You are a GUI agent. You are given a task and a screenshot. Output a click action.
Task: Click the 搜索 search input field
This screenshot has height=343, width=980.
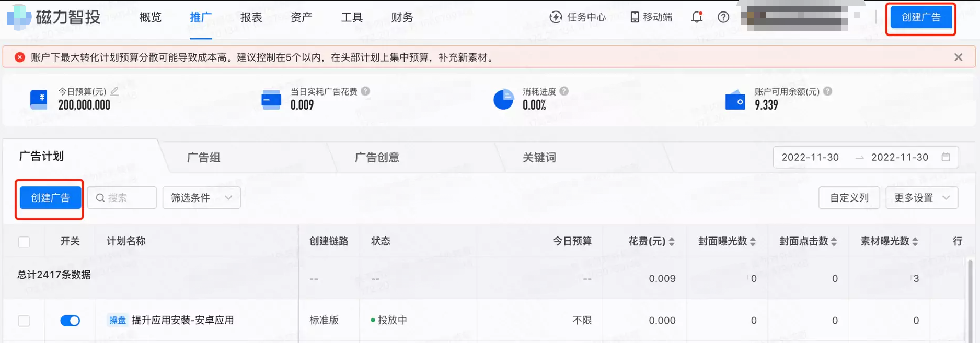point(121,197)
